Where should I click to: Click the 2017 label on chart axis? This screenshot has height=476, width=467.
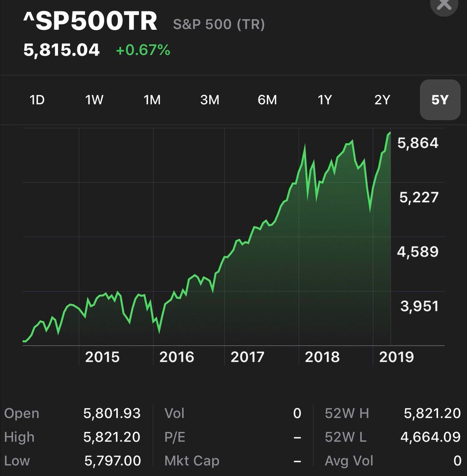pyautogui.click(x=247, y=357)
